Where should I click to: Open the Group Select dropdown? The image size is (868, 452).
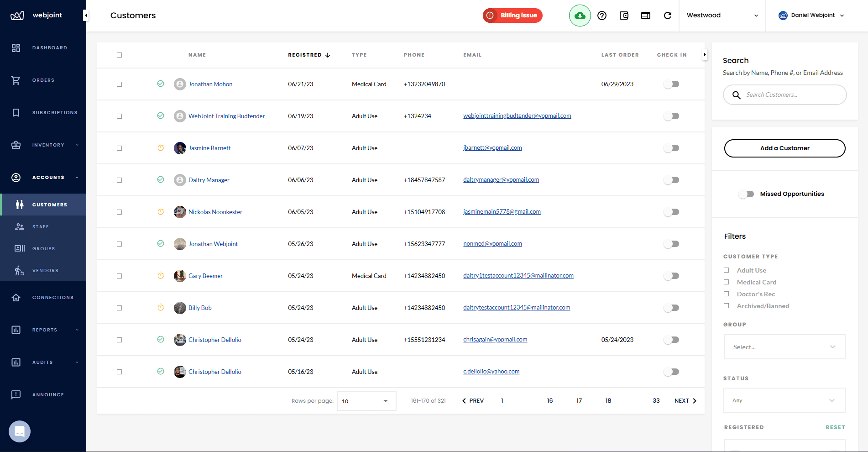point(784,347)
